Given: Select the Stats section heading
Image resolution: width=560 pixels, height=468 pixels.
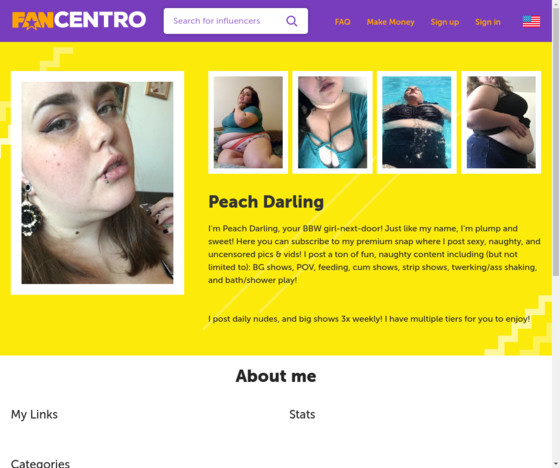Looking at the screenshot, I should 302,414.
